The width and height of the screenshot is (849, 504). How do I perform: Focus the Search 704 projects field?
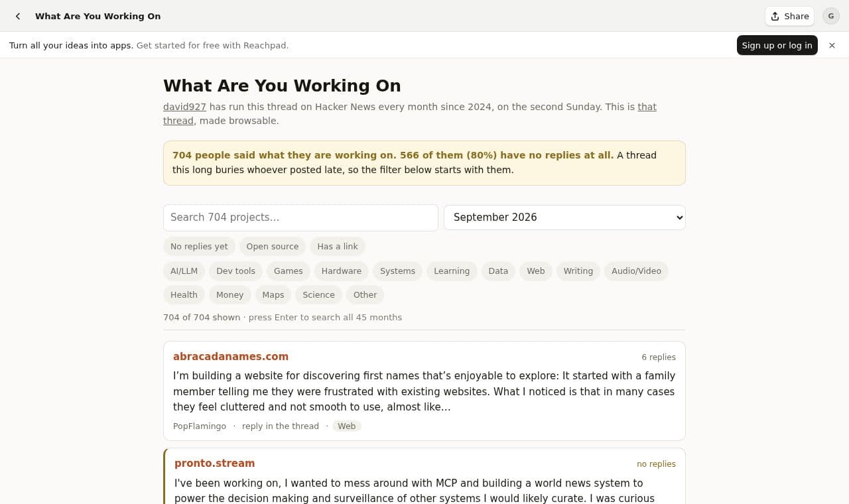click(x=300, y=218)
